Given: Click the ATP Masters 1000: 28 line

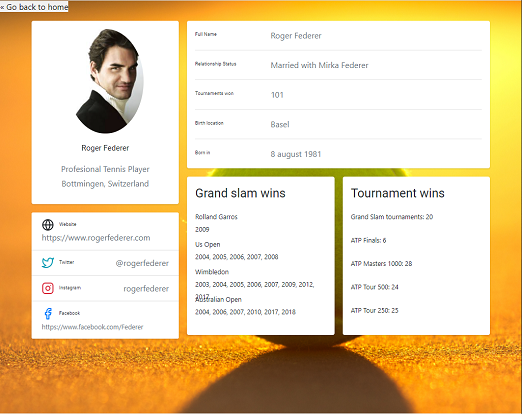Looking at the screenshot, I should (381, 264).
